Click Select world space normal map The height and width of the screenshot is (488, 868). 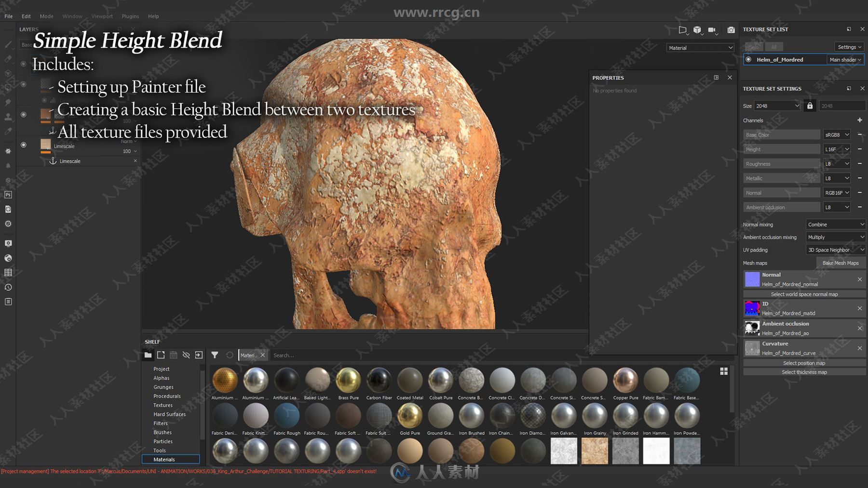click(804, 294)
